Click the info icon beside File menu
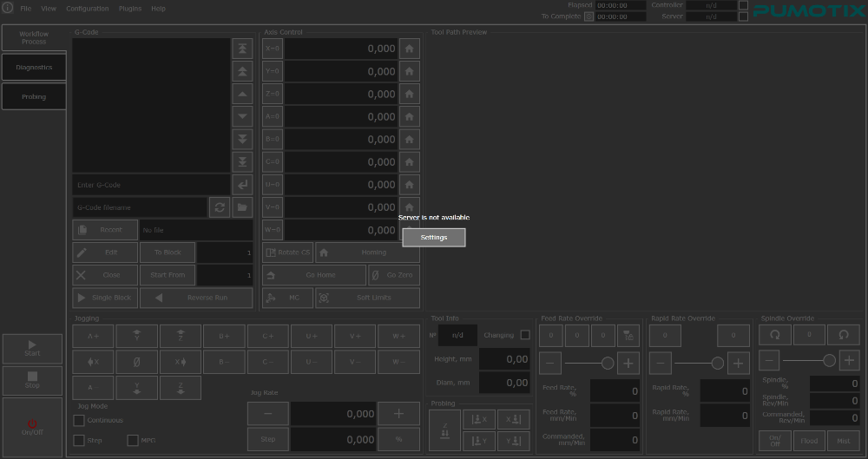The image size is (868, 459). tap(8, 9)
